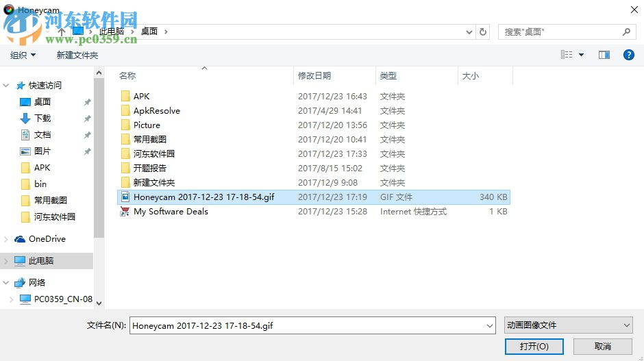
Task: Expand chevron after 桌面 breadcrumb
Action: pos(166,32)
